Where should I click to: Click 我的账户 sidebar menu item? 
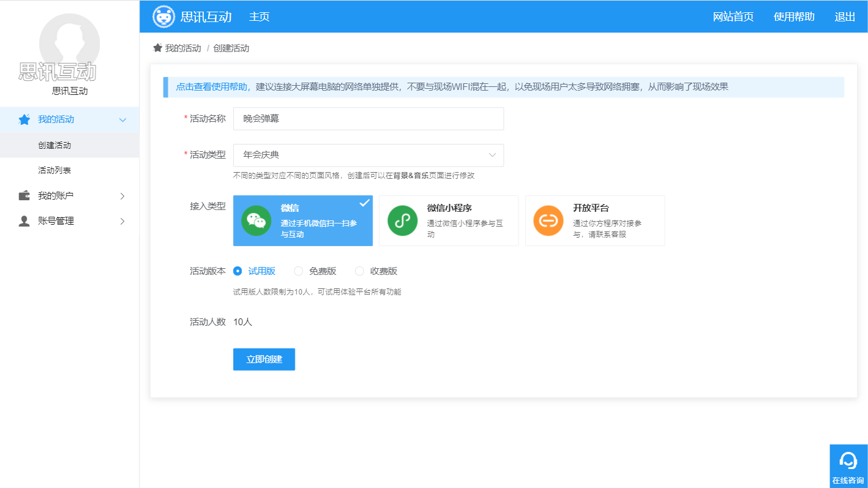tap(70, 196)
